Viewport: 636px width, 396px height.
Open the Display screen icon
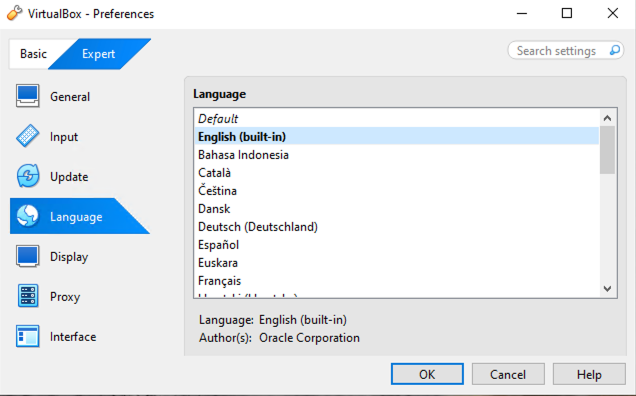coord(28,256)
